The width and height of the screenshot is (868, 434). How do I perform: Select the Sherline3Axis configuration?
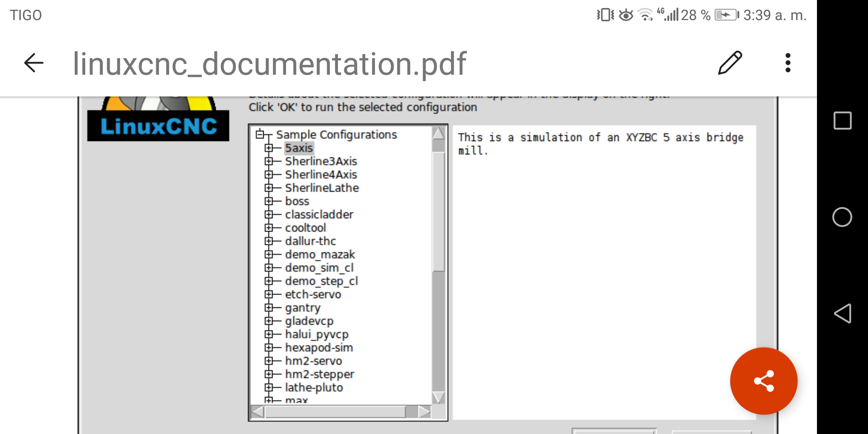[321, 161]
